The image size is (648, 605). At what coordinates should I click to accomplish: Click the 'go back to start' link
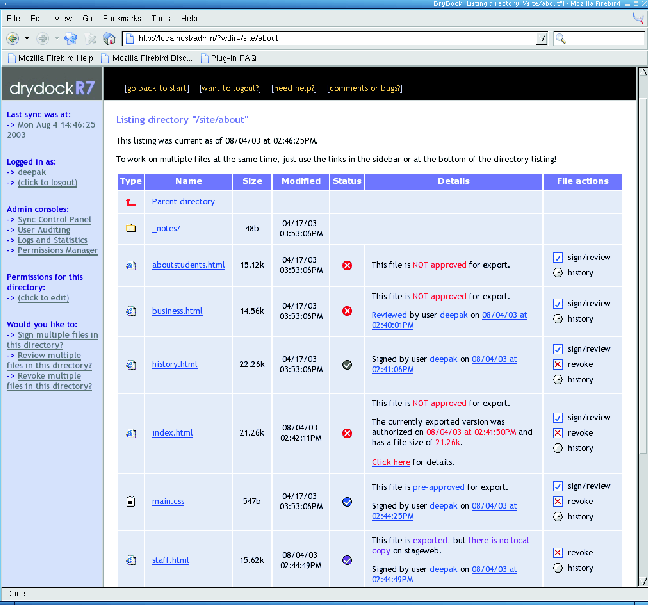[x=155, y=89]
